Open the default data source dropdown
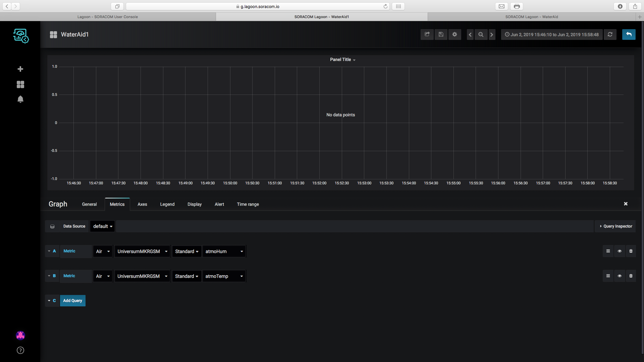Viewport: 644px width, 362px height. (103, 226)
